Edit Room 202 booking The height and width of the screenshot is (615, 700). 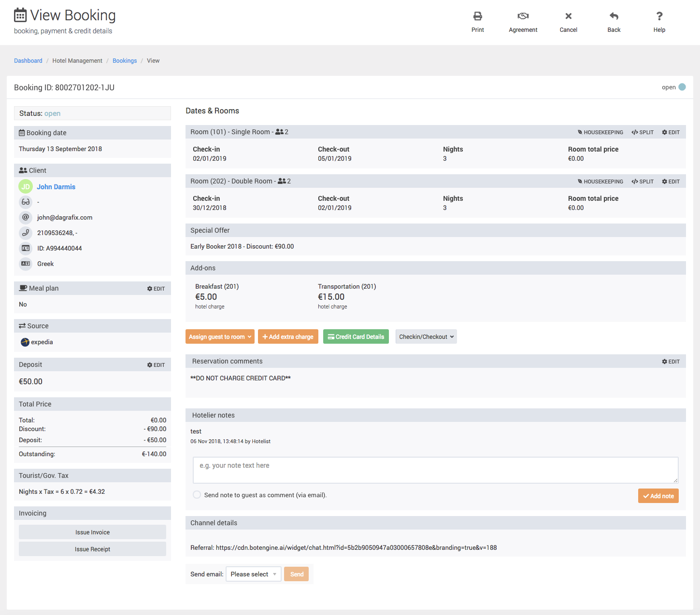671,182
